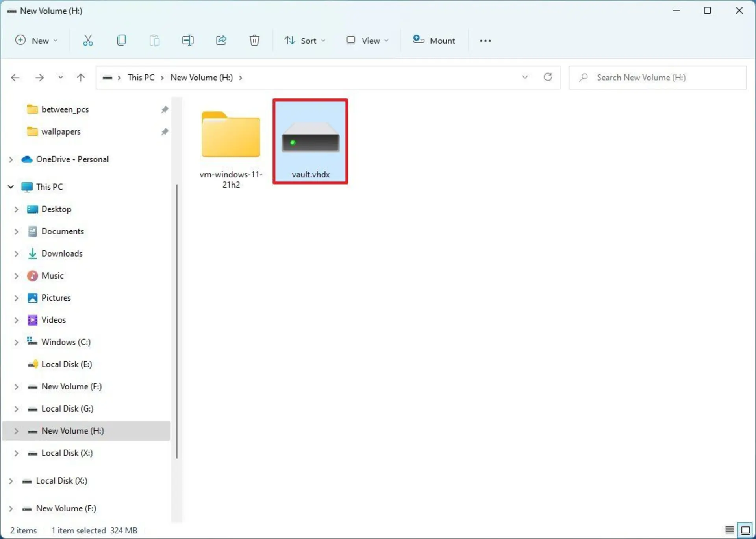
Task: Click the Share icon in toolbar
Action: (221, 41)
